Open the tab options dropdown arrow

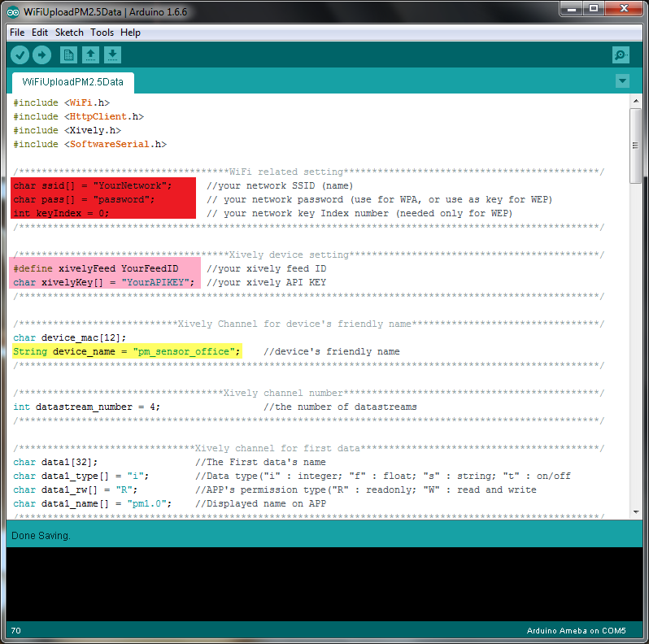[x=622, y=81]
